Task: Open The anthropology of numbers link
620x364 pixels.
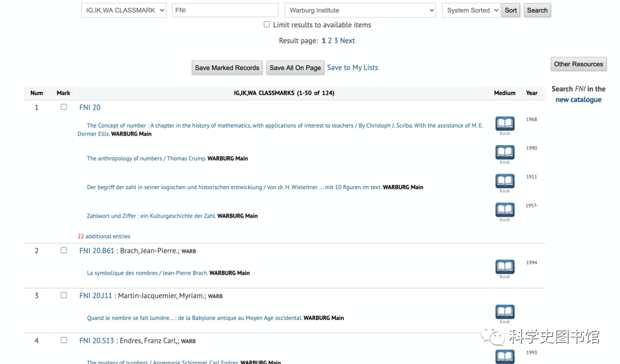Action: click(147, 158)
